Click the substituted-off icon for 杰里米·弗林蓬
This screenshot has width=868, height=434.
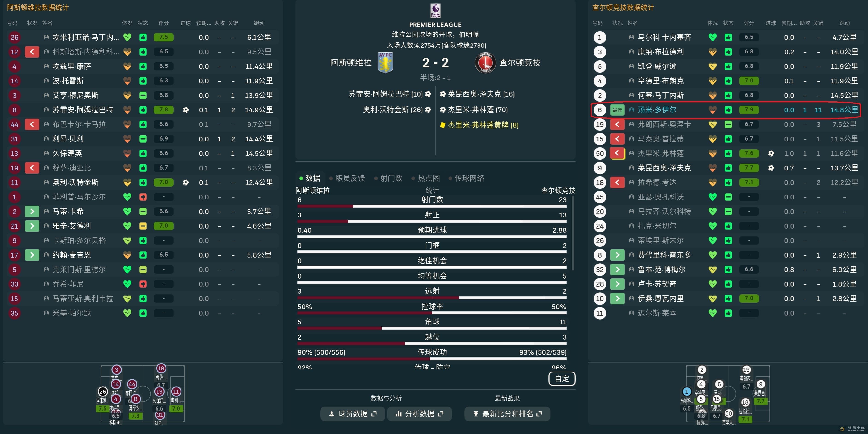click(x=617, y=153)
